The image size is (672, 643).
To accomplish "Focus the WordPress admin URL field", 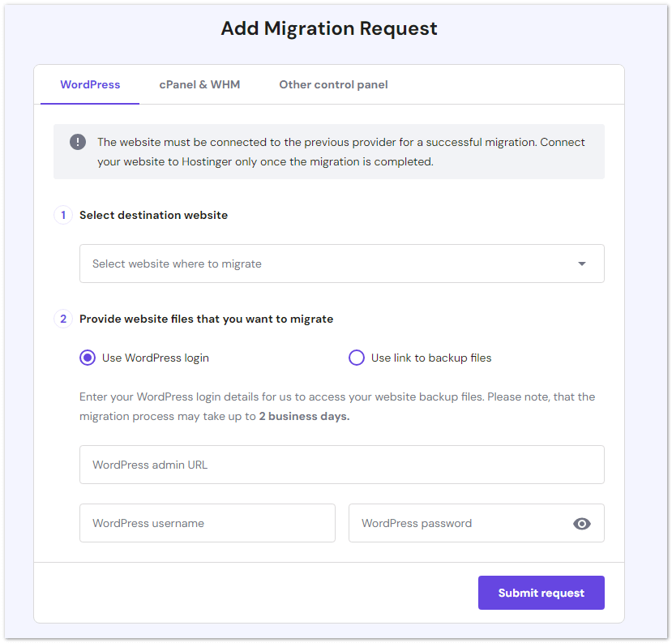I will [341, 465].
